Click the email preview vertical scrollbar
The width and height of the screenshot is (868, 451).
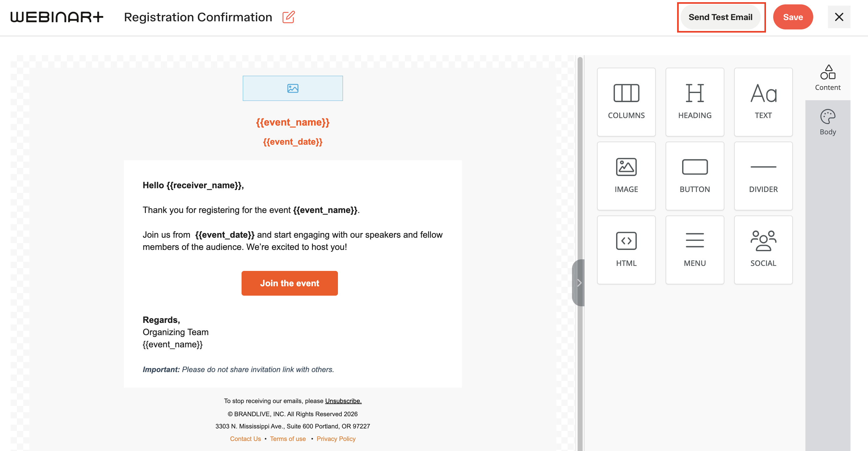point(580,253)
